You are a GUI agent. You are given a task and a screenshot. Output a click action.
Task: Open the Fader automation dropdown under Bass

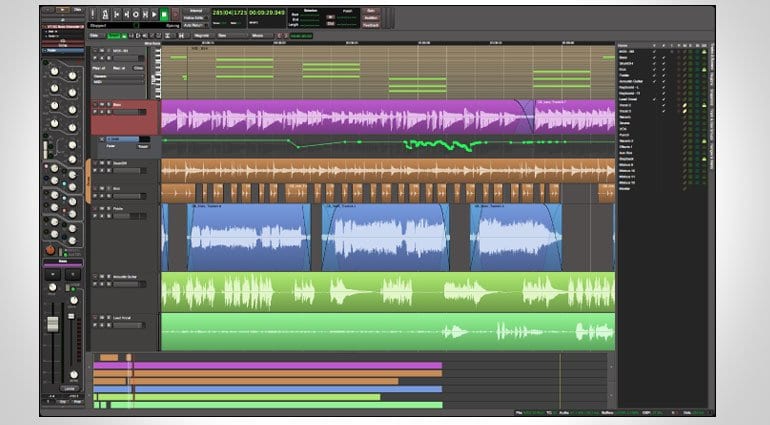111,146
